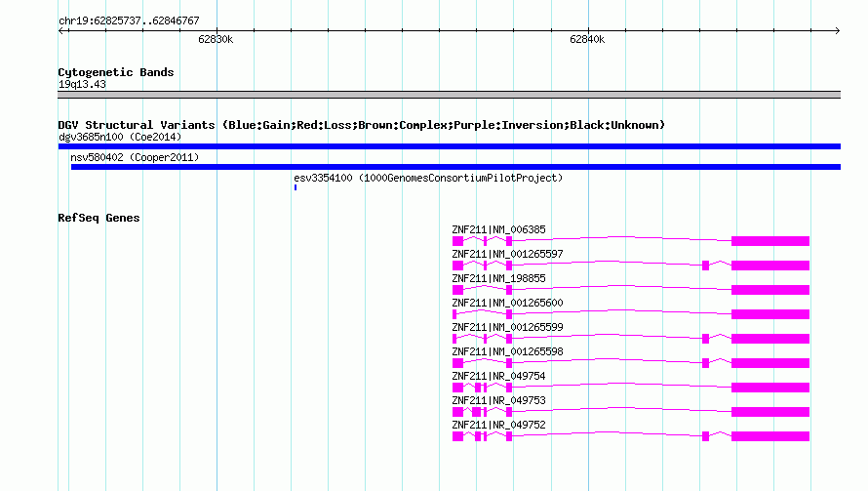
Task: Click the small exon near the end of NM_001265599
Action: [x=705, y=339]
